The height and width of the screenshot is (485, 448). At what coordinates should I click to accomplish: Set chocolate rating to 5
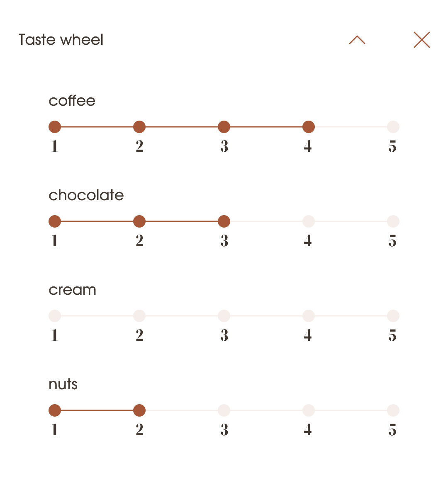[x=392, y=221]
